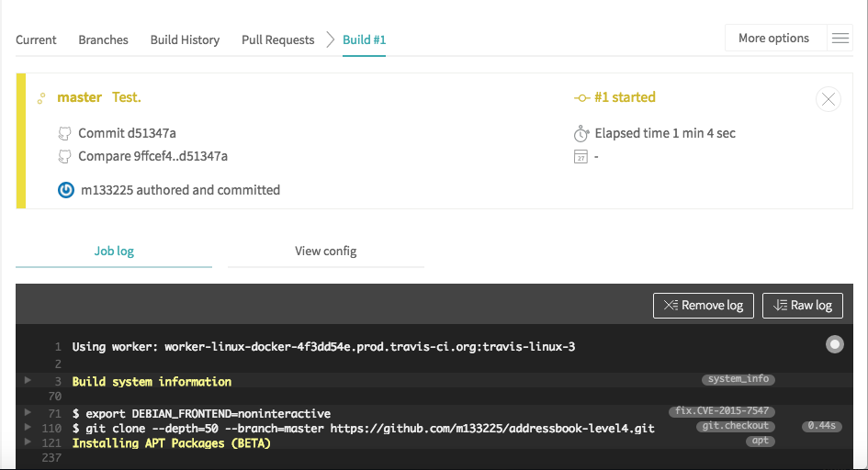Open Commit d51347a link
Viewport: 868px width, 470px height.
click(127, 133)
